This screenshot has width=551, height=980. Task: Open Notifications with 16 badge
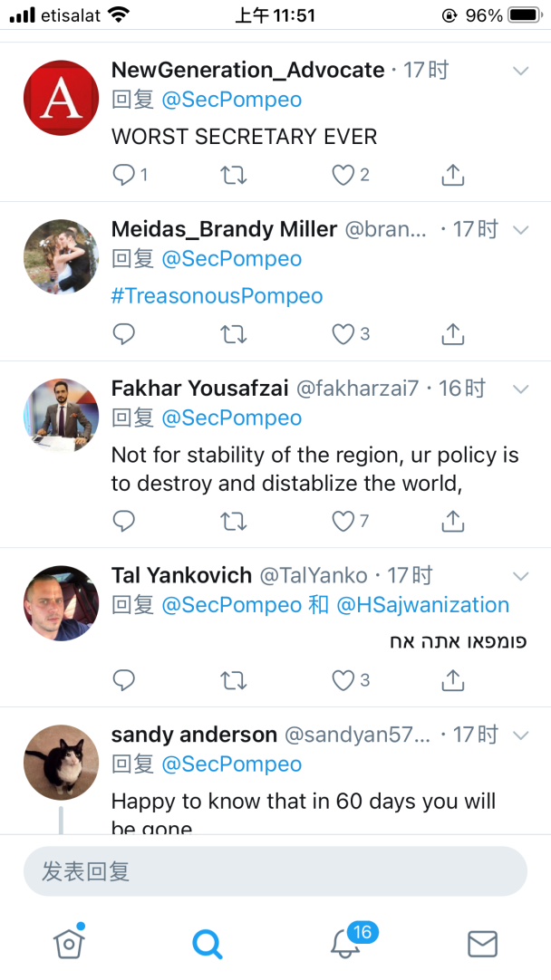(x=345, y=944)
